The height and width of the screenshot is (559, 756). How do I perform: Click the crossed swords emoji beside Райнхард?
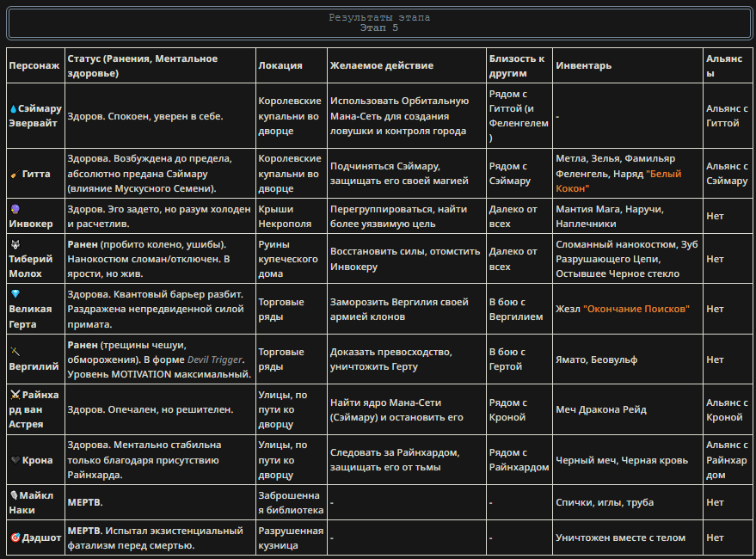click(15, 395)
